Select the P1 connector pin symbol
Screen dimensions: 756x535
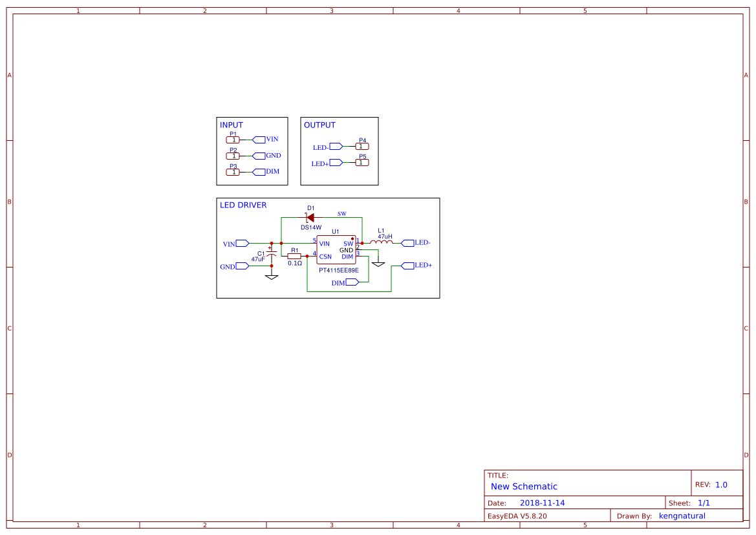tap(233, 139)
